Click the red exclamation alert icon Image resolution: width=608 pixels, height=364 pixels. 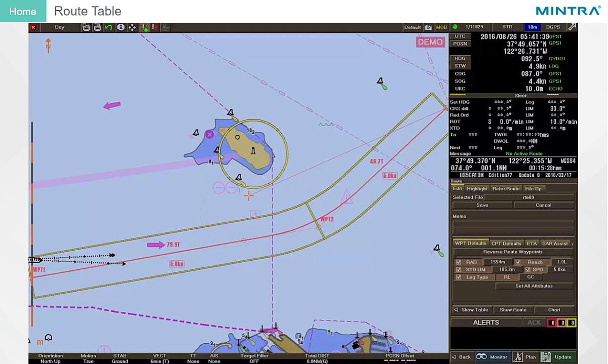154,27
